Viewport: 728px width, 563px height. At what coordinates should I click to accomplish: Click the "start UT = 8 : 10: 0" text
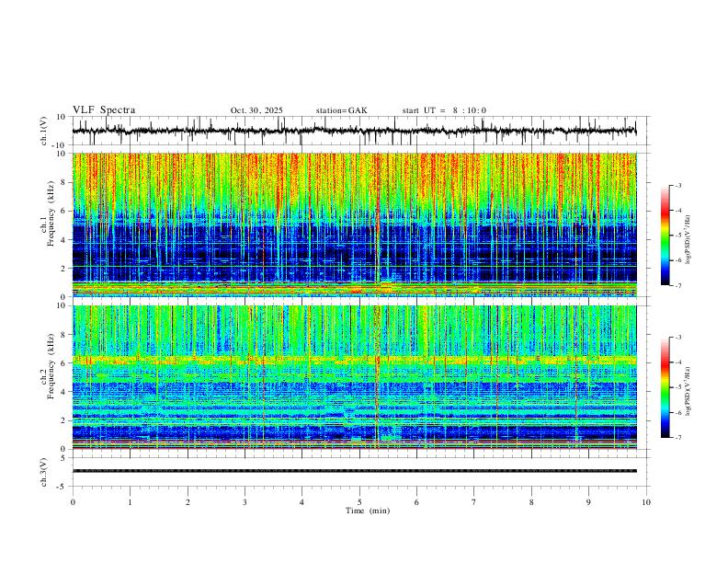tap(444, 110)
